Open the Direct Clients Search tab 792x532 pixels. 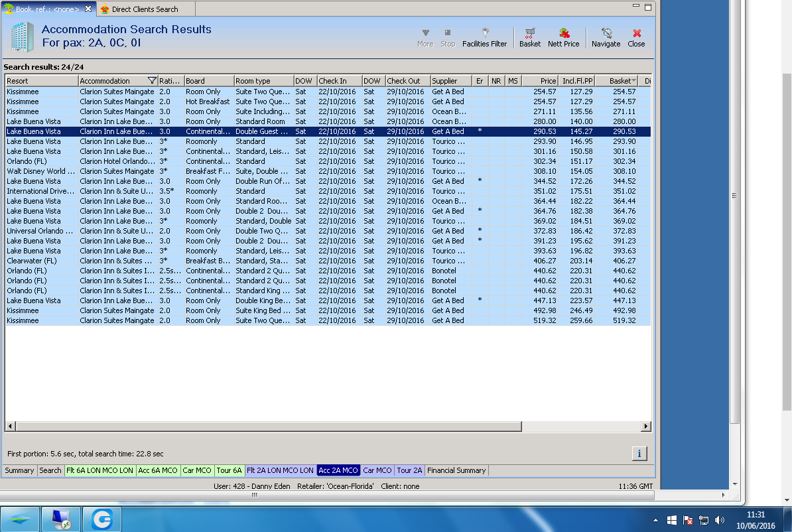tap(144, 9)
